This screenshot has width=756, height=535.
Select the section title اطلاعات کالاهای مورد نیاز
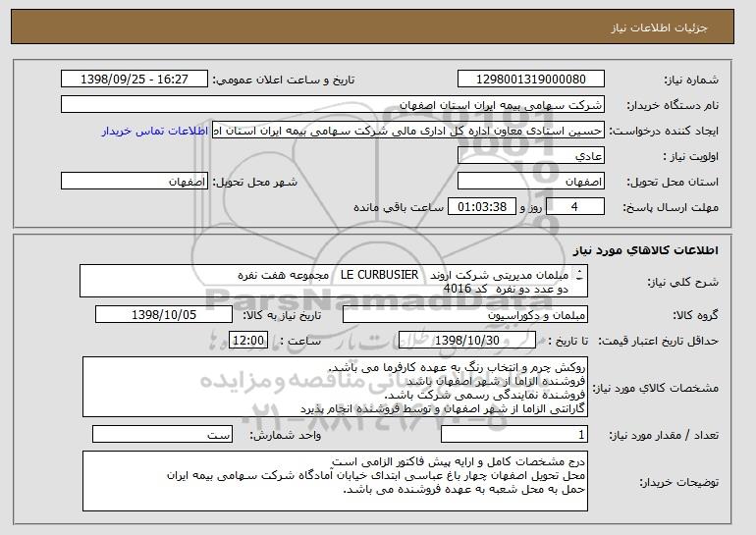click(646, 250)
